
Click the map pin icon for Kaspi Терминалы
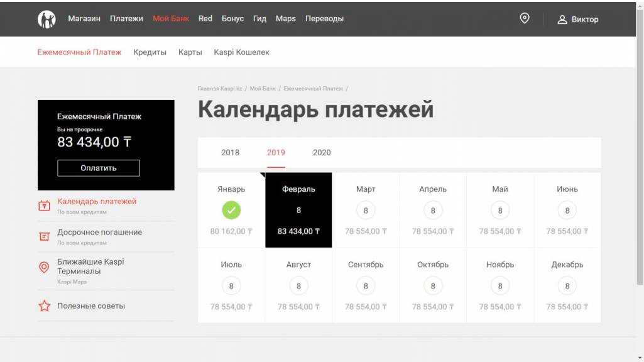point(44,267)
